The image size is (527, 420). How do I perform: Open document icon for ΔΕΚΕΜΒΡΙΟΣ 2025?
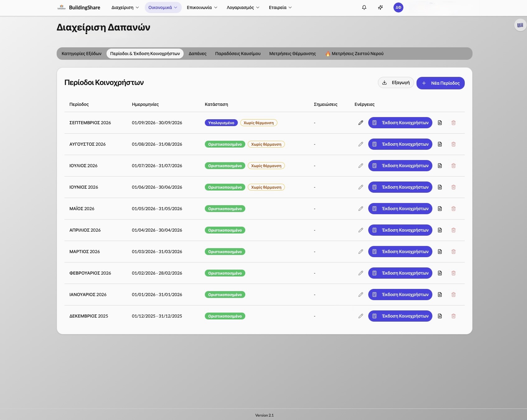[x=440, y=316]
